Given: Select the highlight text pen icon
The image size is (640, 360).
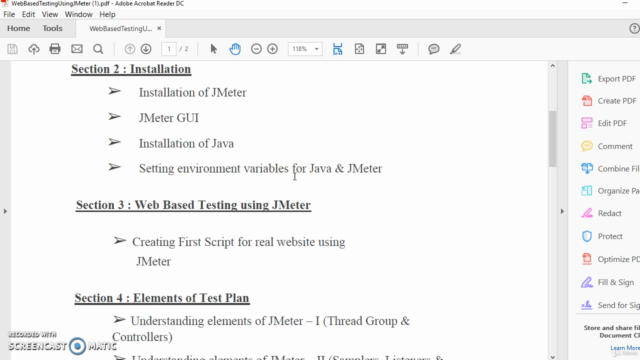Looking at the screenshot, I should pos(456,49).
